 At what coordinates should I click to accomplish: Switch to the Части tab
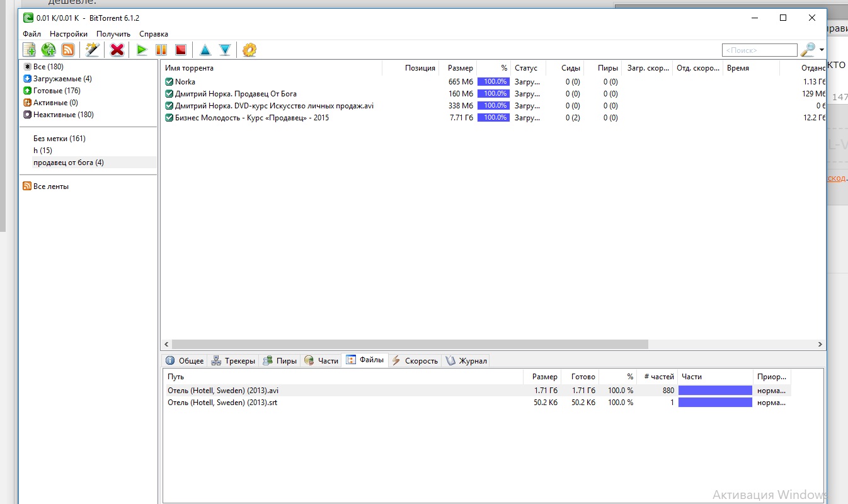321,361
